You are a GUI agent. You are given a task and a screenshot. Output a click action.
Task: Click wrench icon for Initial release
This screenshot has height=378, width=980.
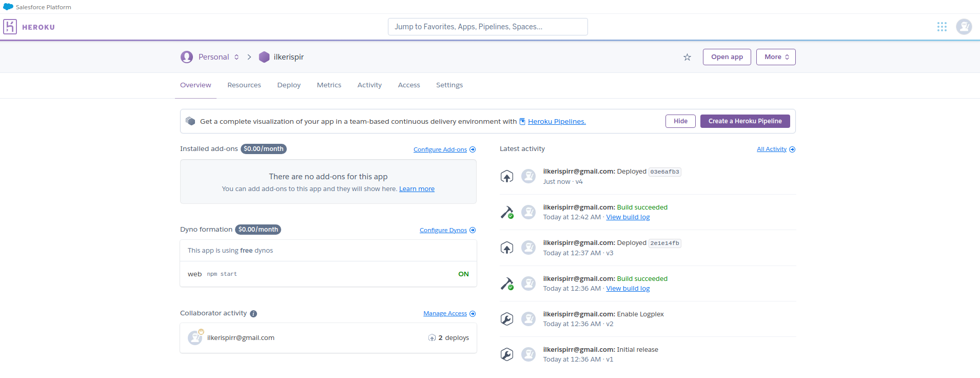coord(507,354)
